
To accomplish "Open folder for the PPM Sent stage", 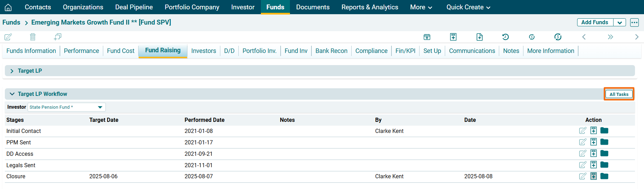I will coord(605,142).
